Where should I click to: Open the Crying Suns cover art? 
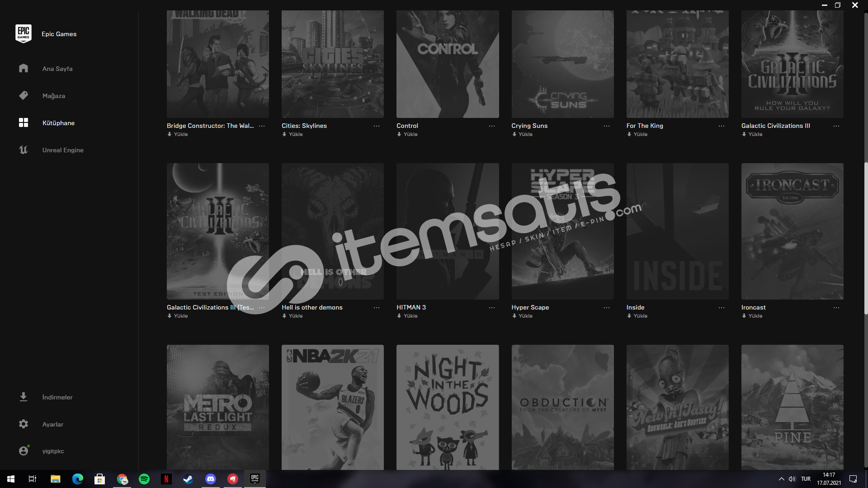(x=562, y=64)
